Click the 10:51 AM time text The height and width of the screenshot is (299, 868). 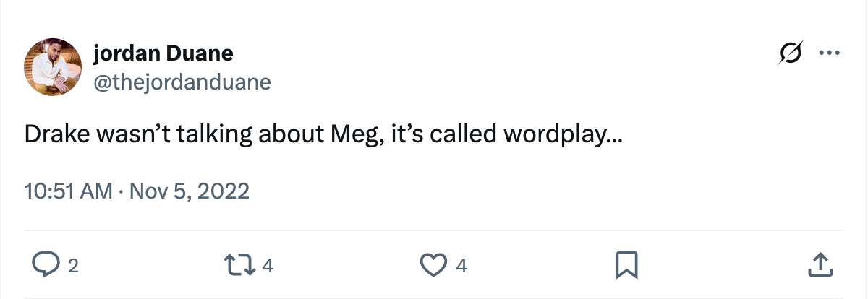point(68,191)
